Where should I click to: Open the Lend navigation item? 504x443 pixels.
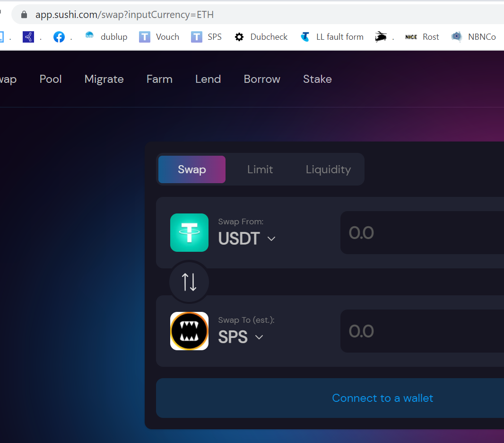click(x=208, y=79)
